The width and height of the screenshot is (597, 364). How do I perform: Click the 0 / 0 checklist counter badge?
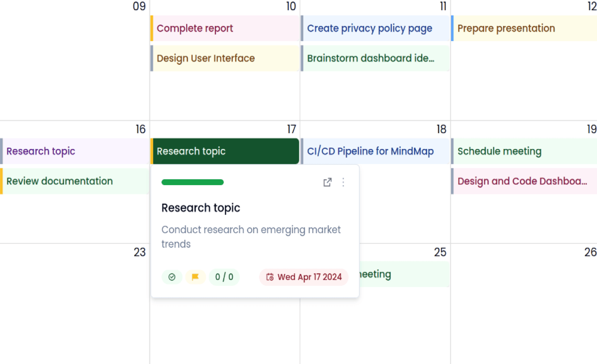point(224,277)
